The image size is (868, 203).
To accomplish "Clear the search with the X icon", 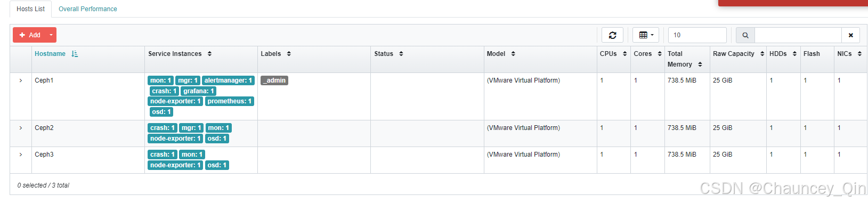I will click(x=850, y=35).
